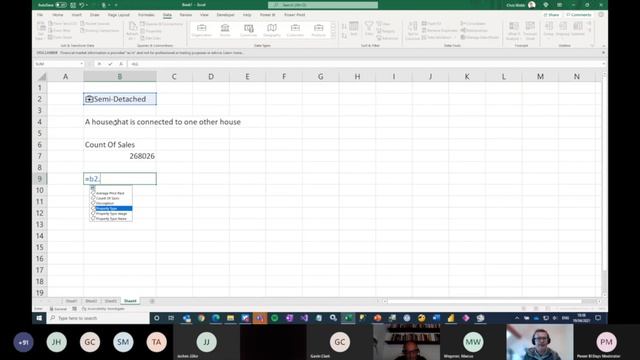Screen dimensions: 640x360
Task: Expand the '+91' participants overflow
Action: point(23,342)
